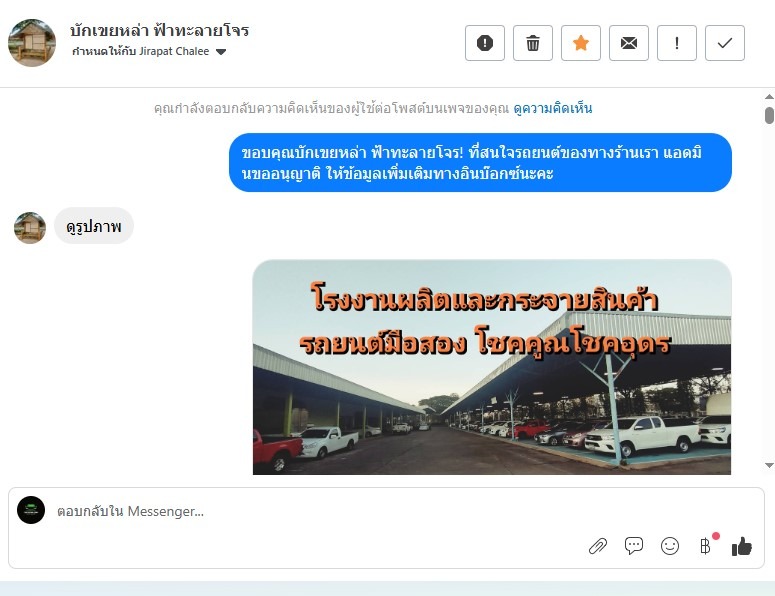Click the scrollbar down arrow
The height and width of the screenshot is (596, 775).
point(769,465)
